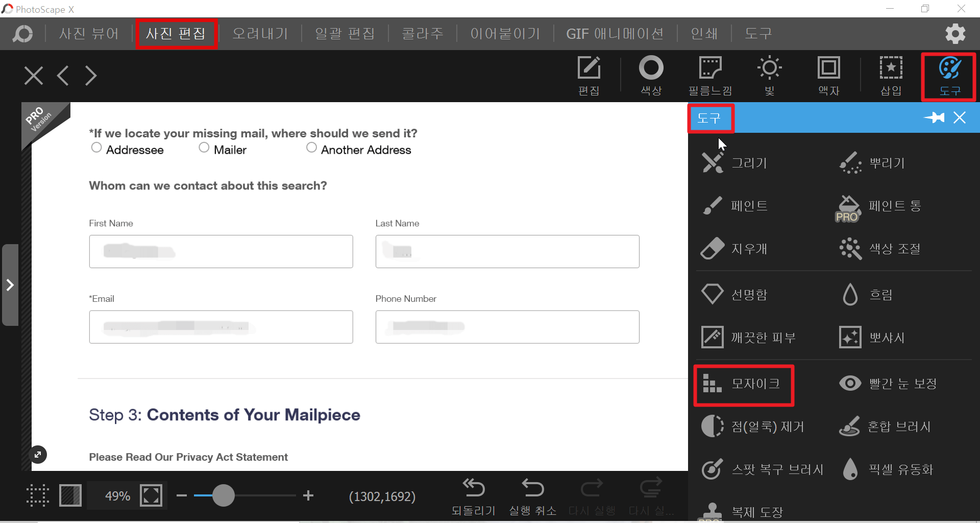Pin the 도구 panel
Screen dimensions: 980x523
tap(934, 118)
